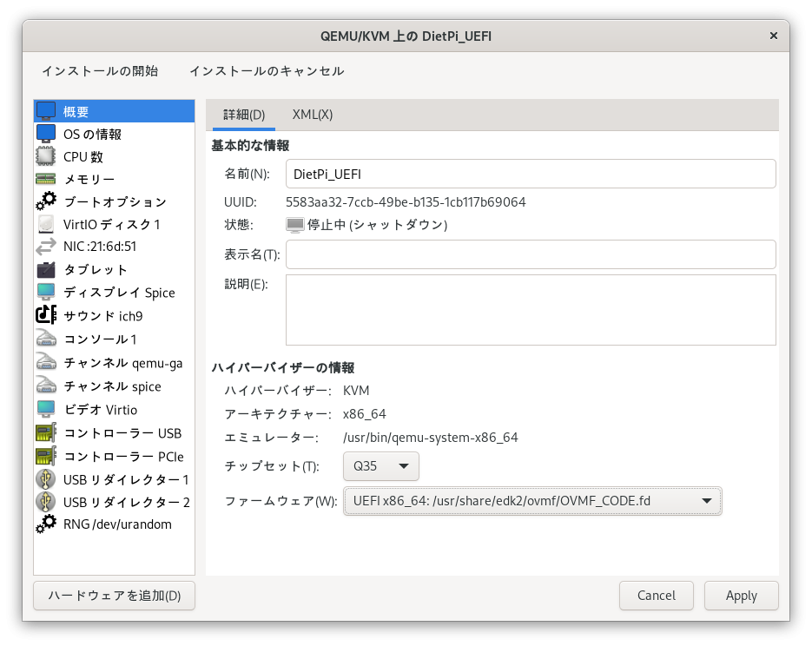Click ハードウェアを追加(D) button
Screen dimensions: 812x646
pos(114,596)
